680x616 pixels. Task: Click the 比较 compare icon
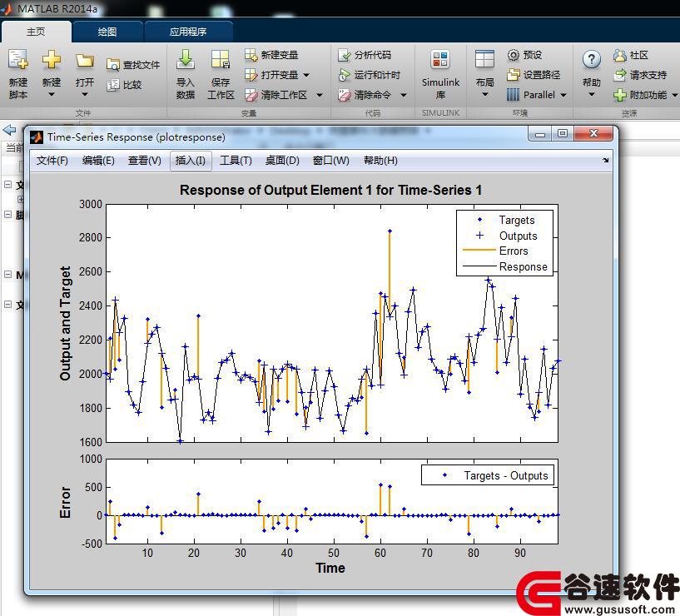pos(112,85)
